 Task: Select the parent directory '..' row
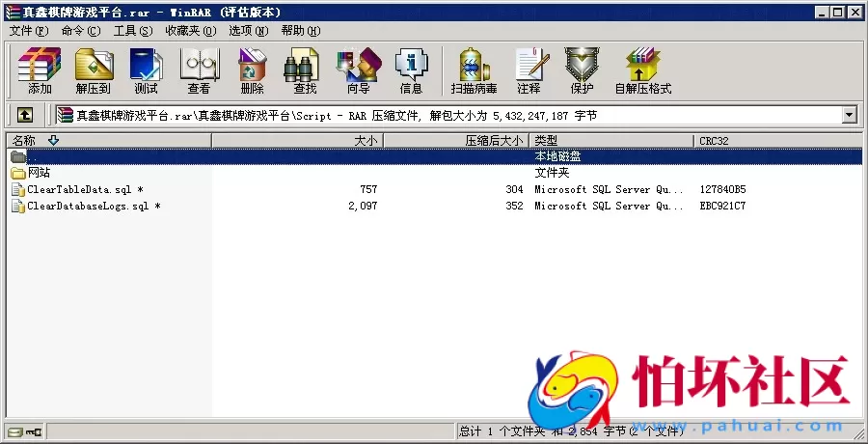[x=434, y=157]
